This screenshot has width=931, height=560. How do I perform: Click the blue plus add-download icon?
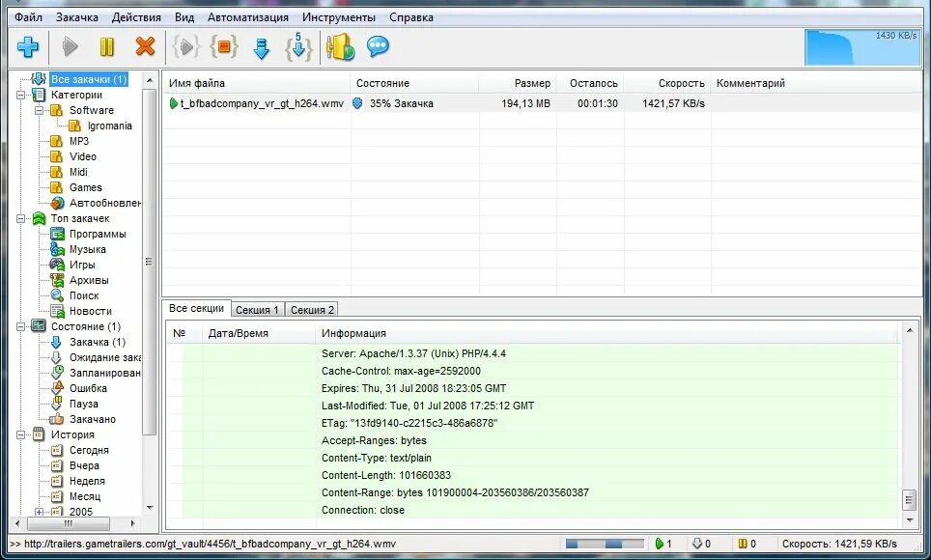coord(28,46)
